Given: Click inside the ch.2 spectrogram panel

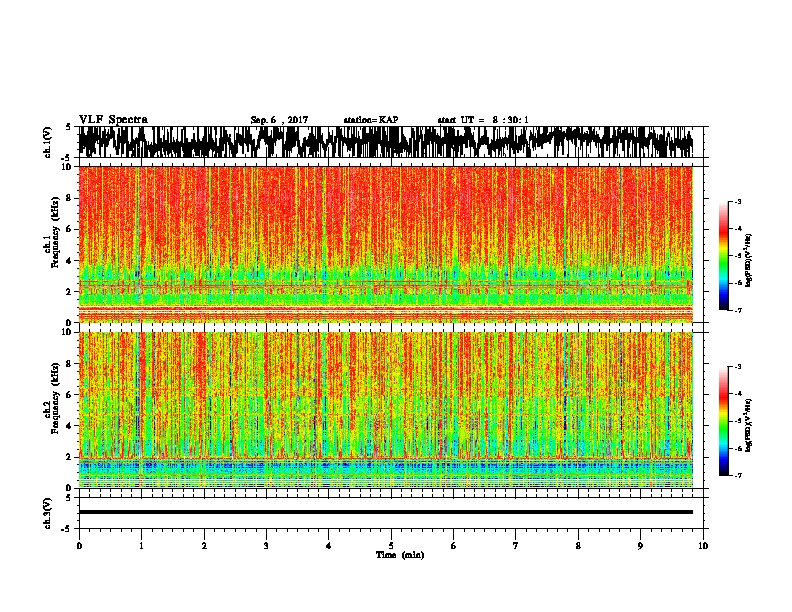Looking at the screenshot, I should [385, 410].
